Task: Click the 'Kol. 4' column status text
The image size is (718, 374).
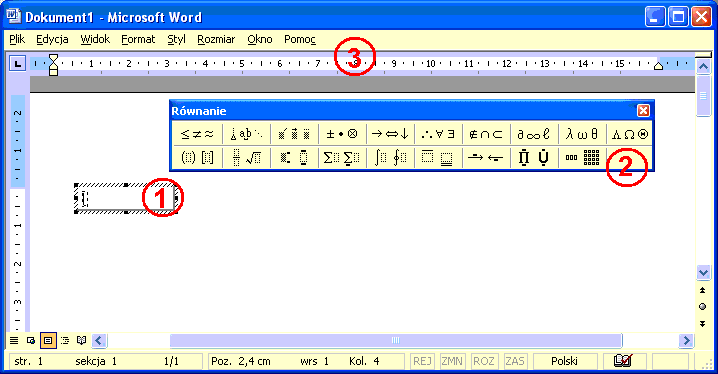Action: pos(364,361)
